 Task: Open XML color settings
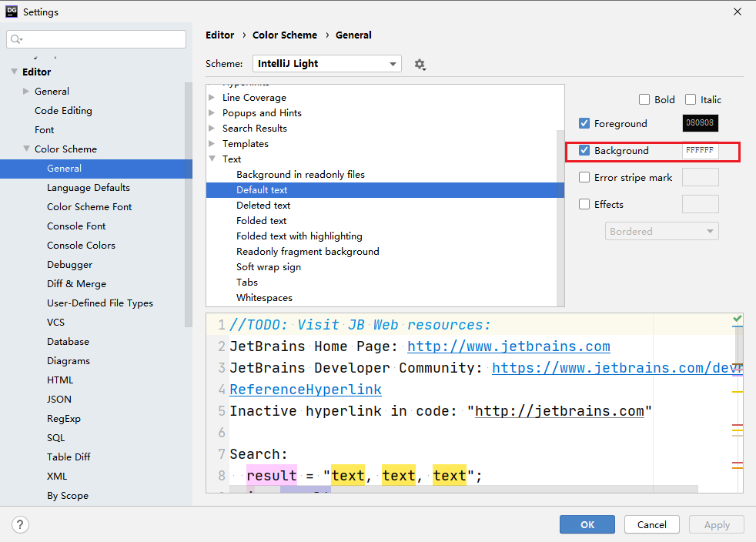(57, 476)
